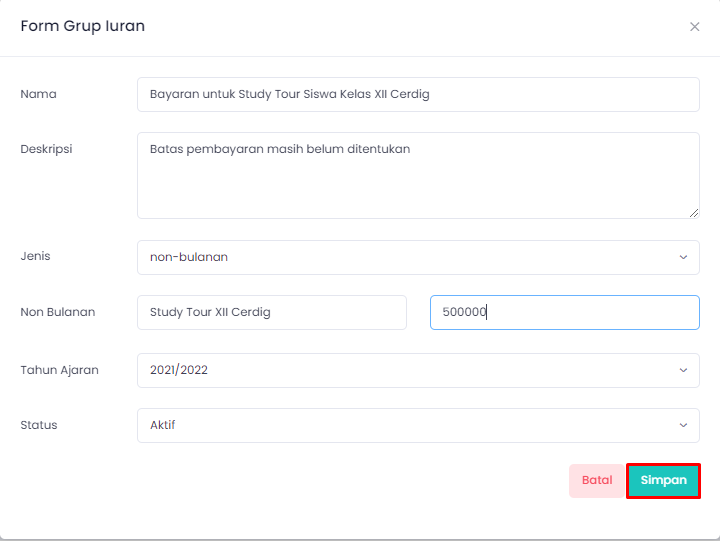Click the Nama text field
The height and width of the screenshot is (541, 720).
click(418, 94)
